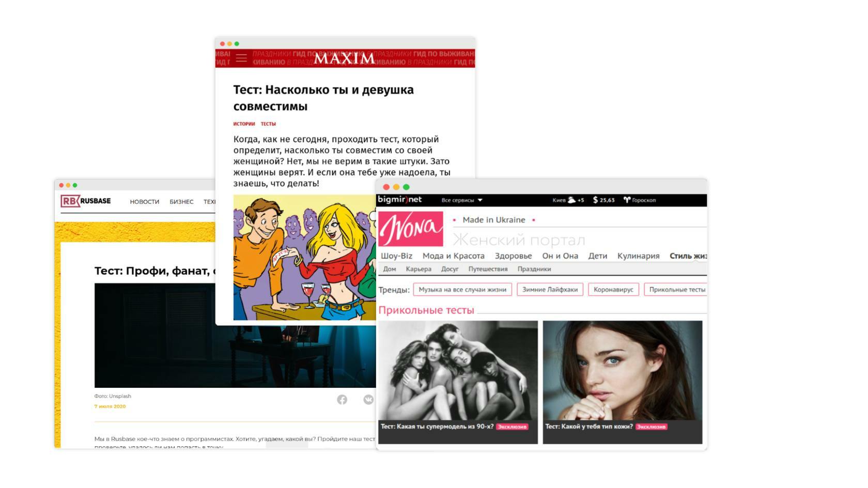The image size is (868, 488).
Task: Select the Дом submenu item
Action: pos(390,269)
